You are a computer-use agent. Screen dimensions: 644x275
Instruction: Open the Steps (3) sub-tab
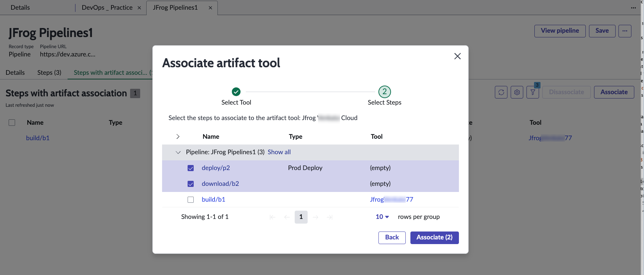coord(49,73)
